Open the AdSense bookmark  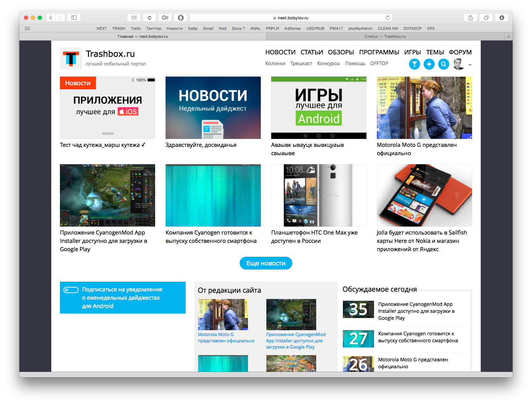292,28
